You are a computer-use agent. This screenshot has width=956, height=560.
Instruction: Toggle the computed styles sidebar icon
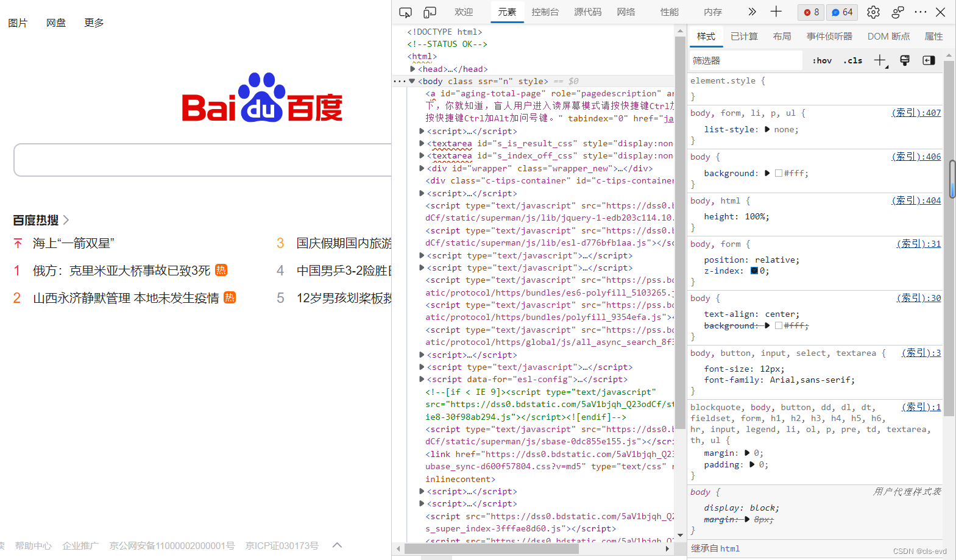(929, 60)
